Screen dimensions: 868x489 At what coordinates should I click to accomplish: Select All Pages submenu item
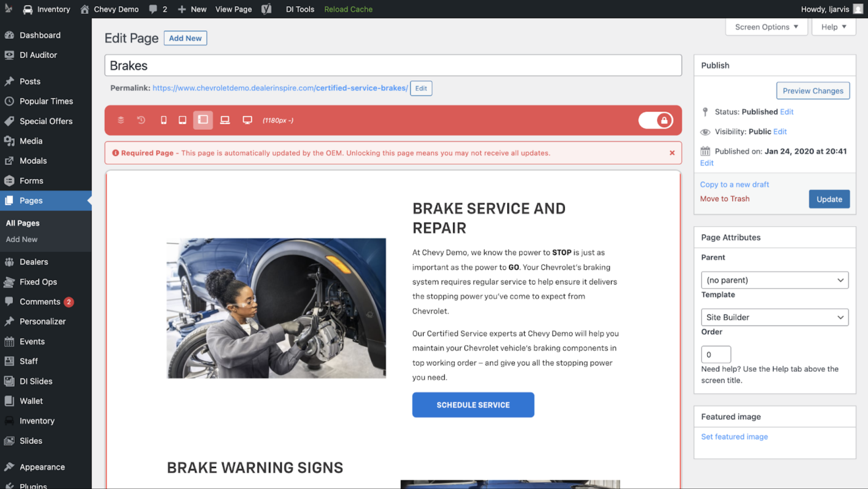coord(23,223)
